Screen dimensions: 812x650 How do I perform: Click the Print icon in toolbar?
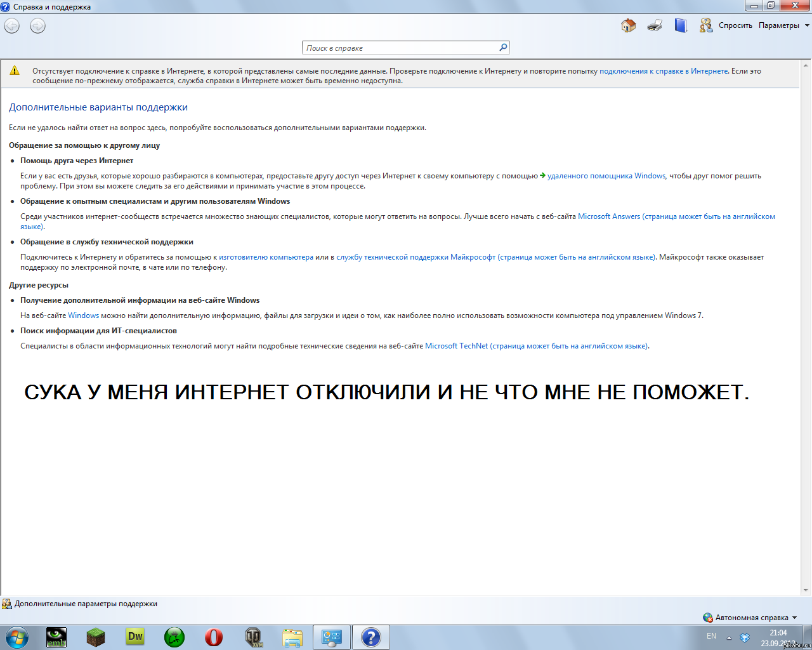tap(655, 25)
